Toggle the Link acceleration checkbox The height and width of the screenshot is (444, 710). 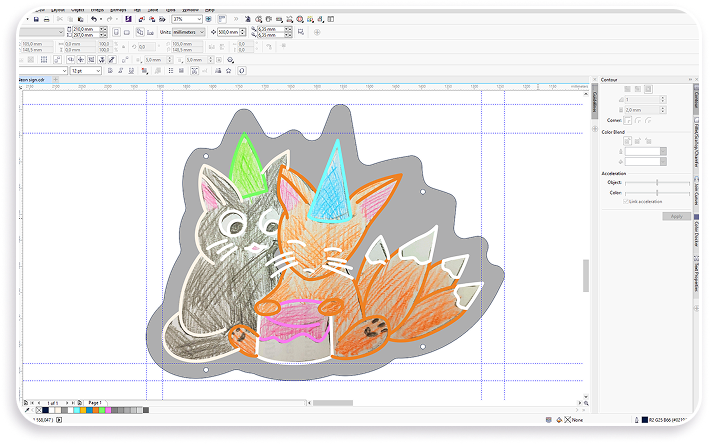click(x=626, y=201)
